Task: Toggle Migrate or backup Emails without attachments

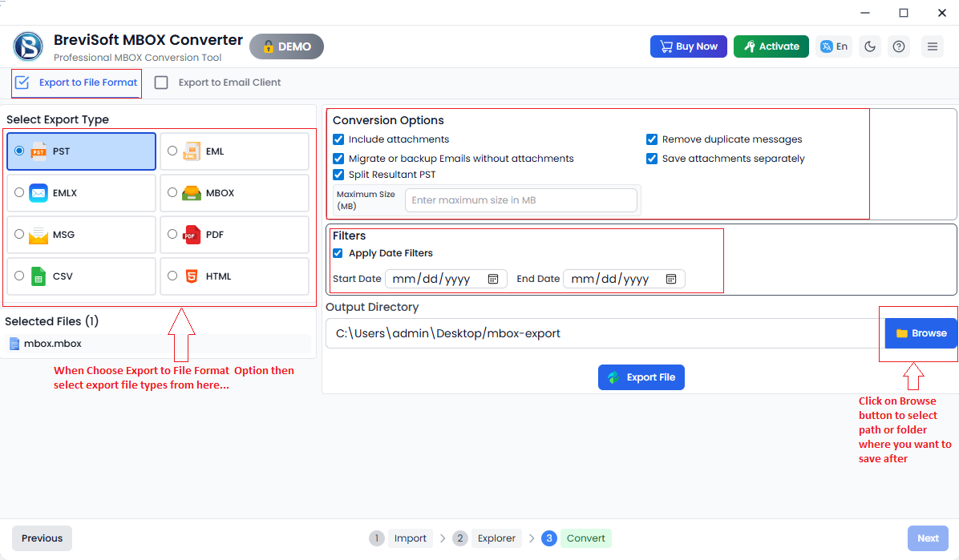Action: (x=338, y=159)
